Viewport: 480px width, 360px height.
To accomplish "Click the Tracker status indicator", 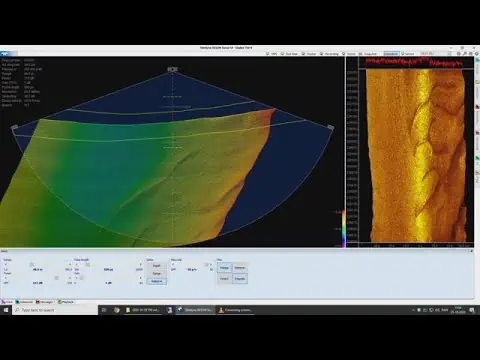I will 309,54.
